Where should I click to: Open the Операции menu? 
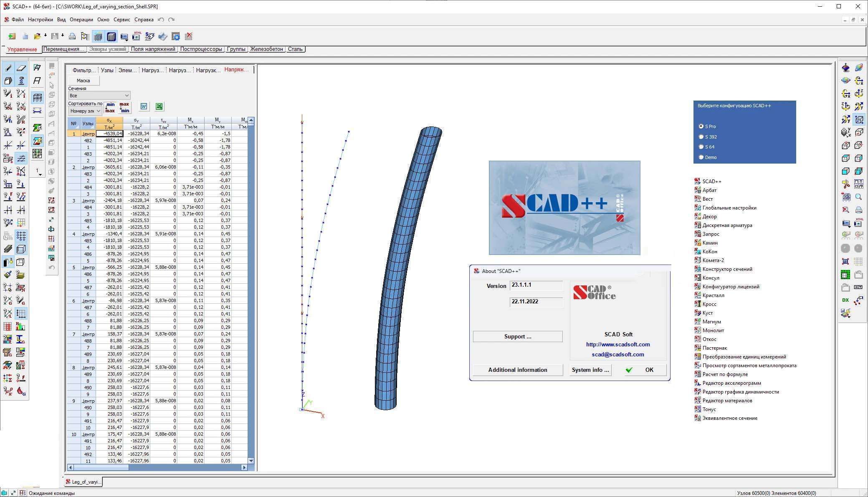[81, 19]
